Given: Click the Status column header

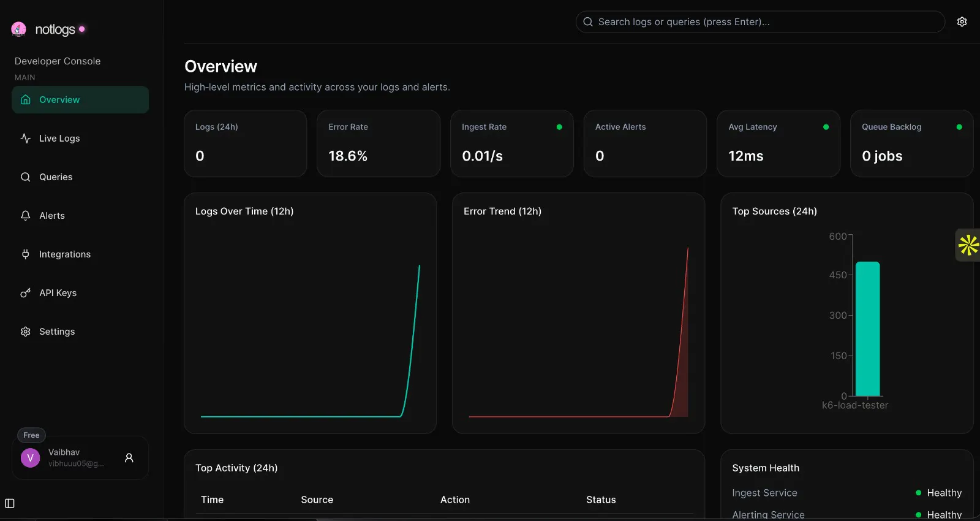Looking at the screenshot, I should (x=601, y=500).
